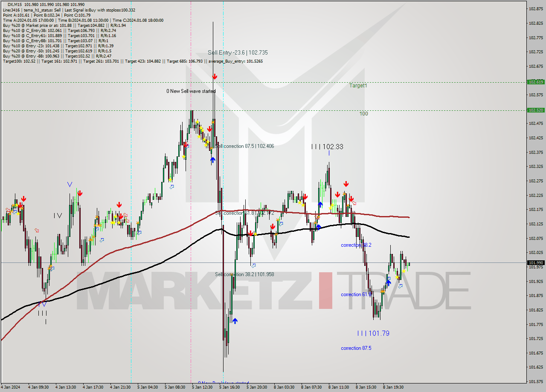The image size is (546, 392).
Task: Click the 0 New Sell wave started label
Action: point(191,91)
